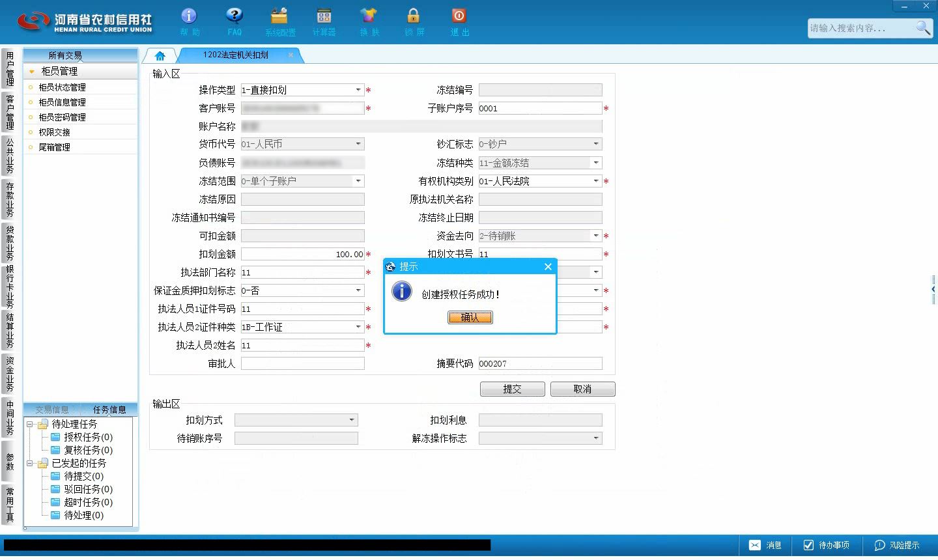The image size is (938, 560).
Task: Open 待办事项 in status bar
Action: pyautogui.click(x=827, y=545)
